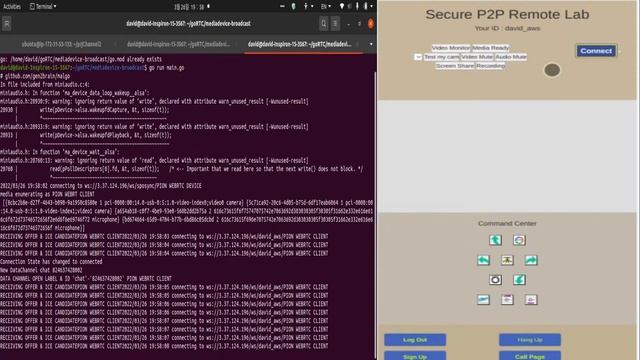Click the 'go run main.go' command line
640x360 pixels.
(x=167, y=68)
